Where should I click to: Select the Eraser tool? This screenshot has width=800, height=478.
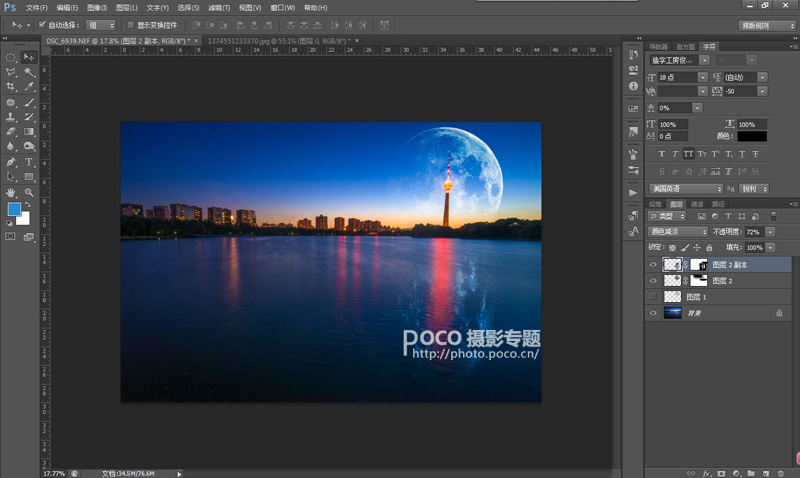[11, 132]
